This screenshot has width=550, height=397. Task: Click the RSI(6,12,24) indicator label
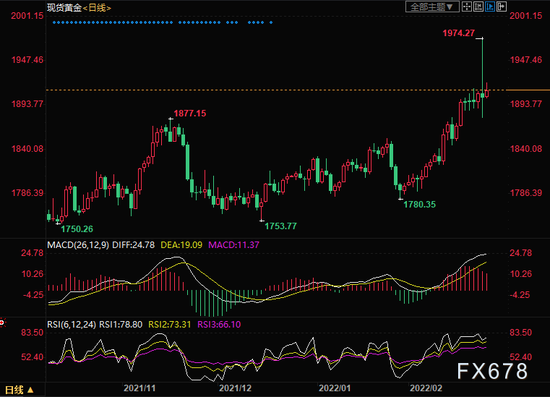tap(72, 324)
